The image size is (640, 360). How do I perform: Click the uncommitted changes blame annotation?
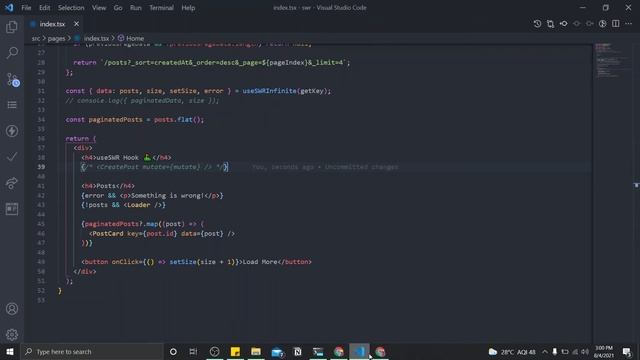[x=325, y=167]
